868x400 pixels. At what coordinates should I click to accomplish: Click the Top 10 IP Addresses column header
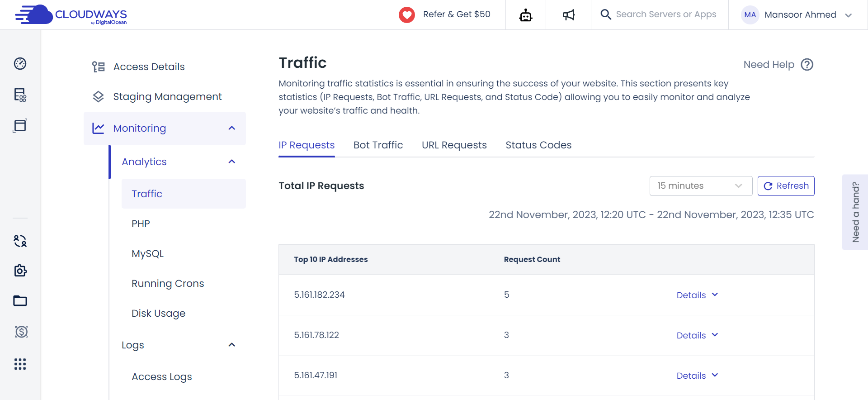tap(330, 259)
